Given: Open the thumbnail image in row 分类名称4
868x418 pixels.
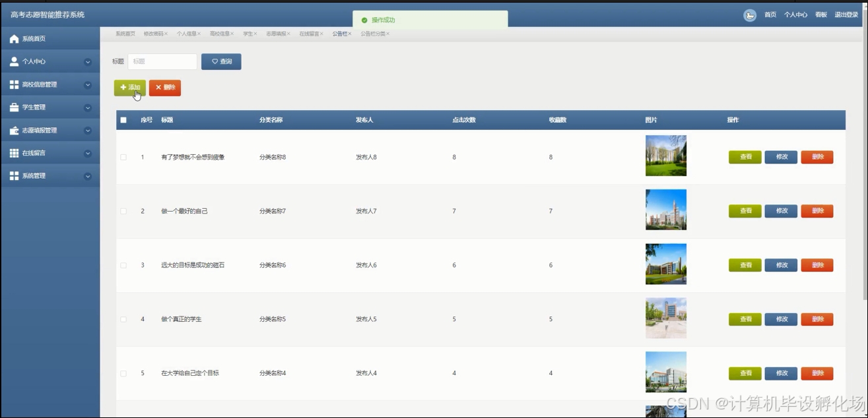Looking at the screenshot, I should (x=666, y=372).
